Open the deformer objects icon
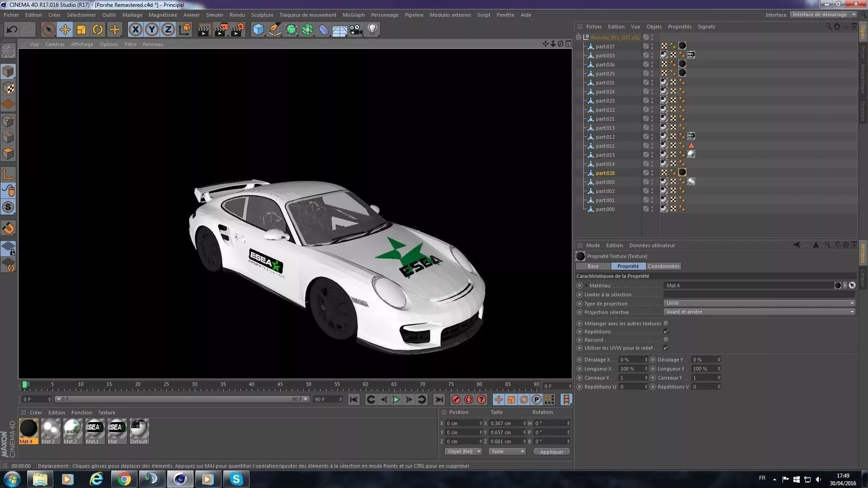 pos(324,30)
